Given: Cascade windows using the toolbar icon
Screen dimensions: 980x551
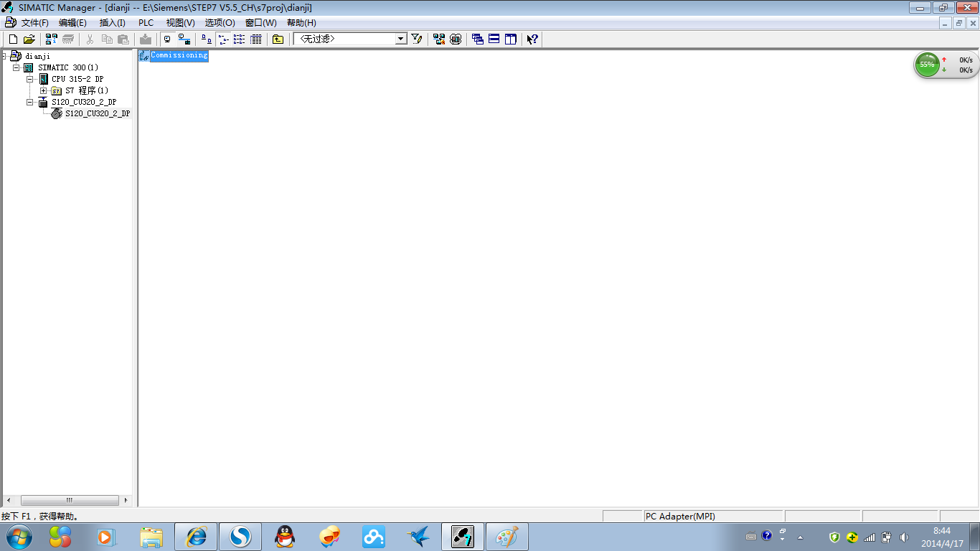Looking at the screenshot, I should point(478,39).
